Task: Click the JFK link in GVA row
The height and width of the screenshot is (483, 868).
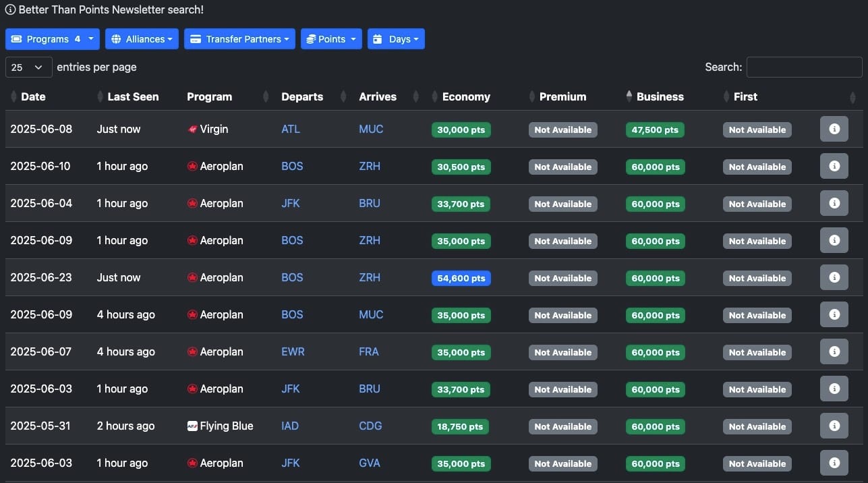Action: coord(291,463)
